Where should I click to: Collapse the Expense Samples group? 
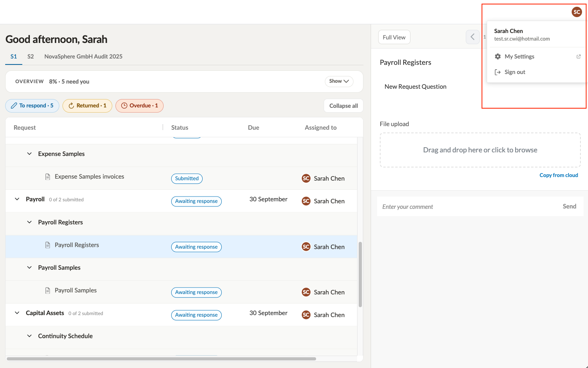(29, 154)
